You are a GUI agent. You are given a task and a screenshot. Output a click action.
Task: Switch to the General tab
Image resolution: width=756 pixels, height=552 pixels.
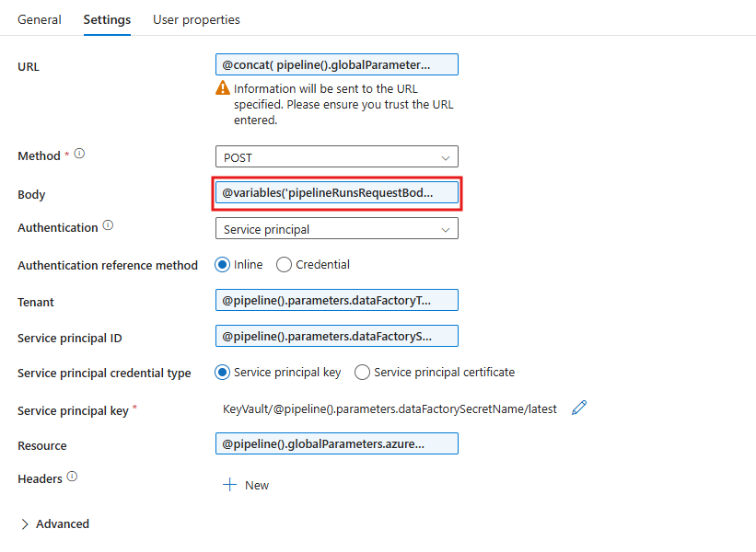pyautogui.click(x=39, y=18)
